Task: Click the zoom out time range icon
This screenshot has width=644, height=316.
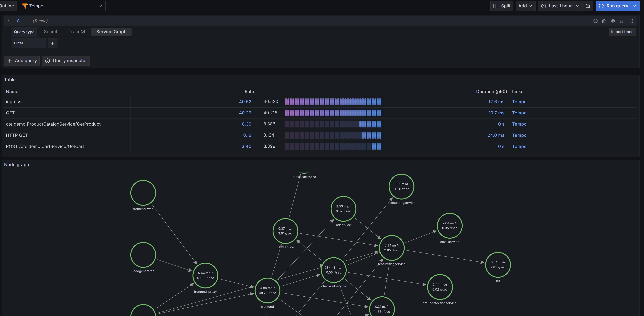Action: click(x=588, y=6)
